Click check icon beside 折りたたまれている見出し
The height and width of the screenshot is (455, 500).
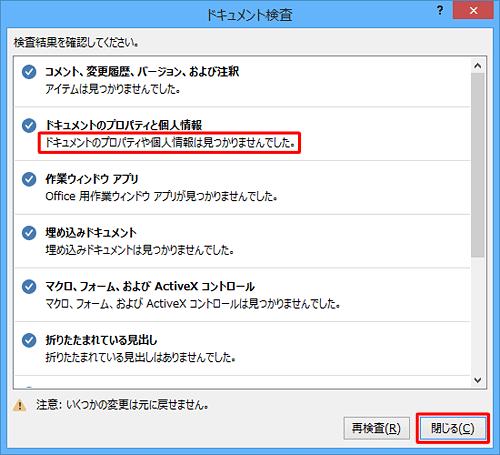tap(29, 340)
